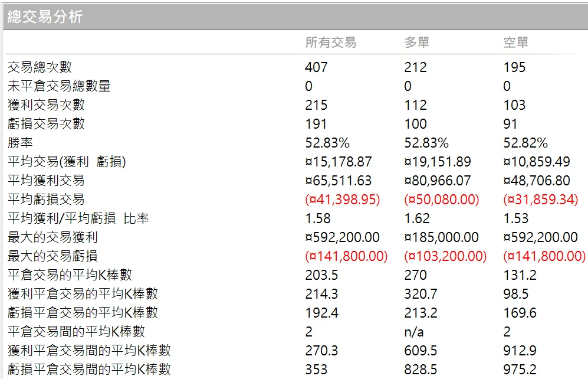Screen dimensions: 588x379
Task: Click average loss (¤41,398.95)
Action: pos(343,200)
